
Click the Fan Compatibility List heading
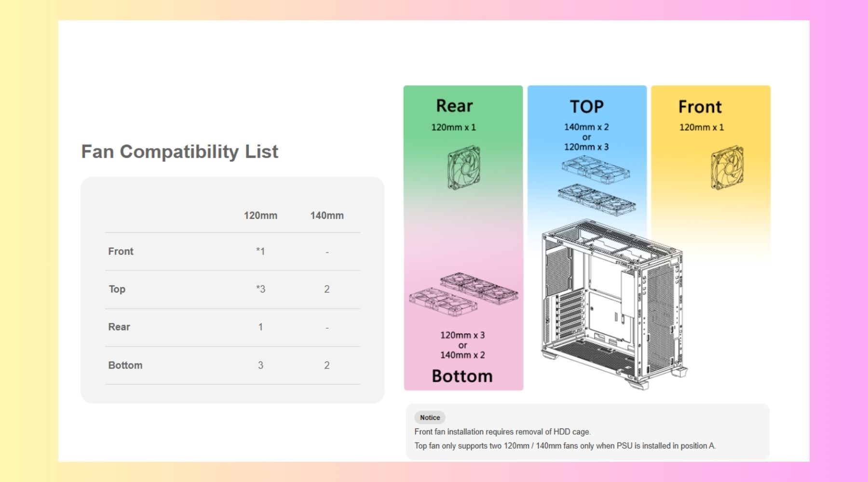[179, 151]
